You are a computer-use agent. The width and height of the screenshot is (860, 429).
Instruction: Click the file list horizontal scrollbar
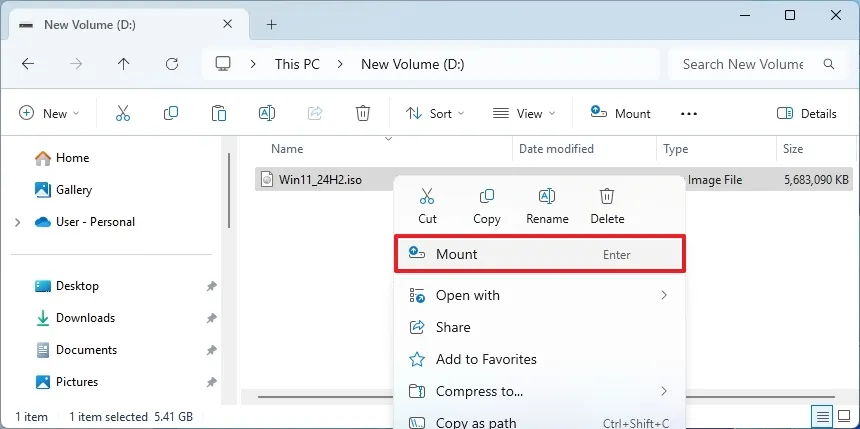[546, 396]
